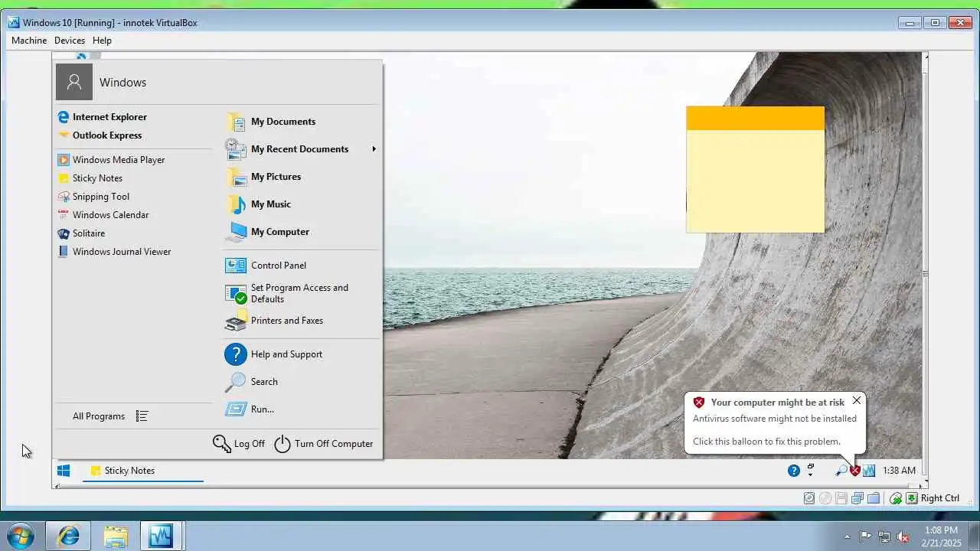
Task: Click inside the sticky note body
Action: 756,181
